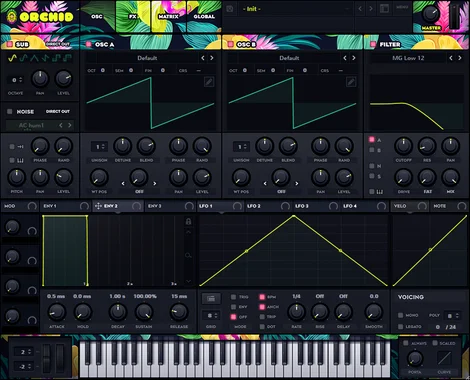
Task: Click the portamento CURVE shape box
Action: (x=444, y=358)
